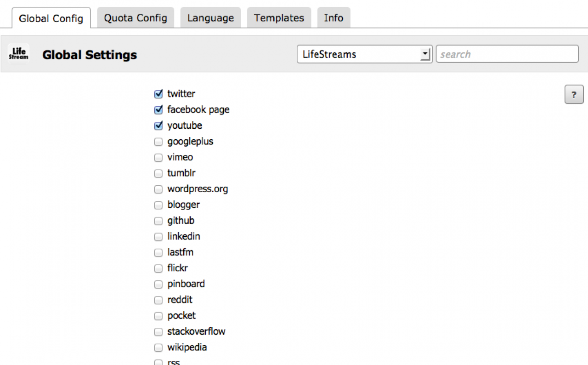Open the Language tab

pos(210,18)
